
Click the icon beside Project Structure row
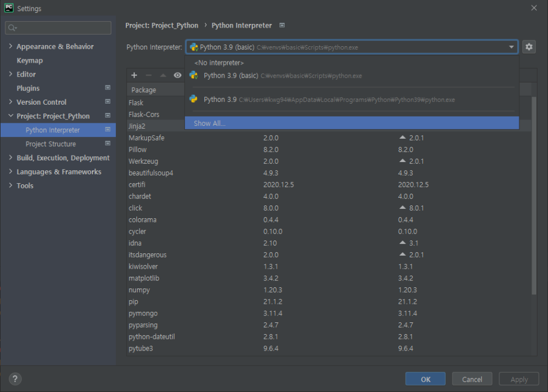[108, 143]
